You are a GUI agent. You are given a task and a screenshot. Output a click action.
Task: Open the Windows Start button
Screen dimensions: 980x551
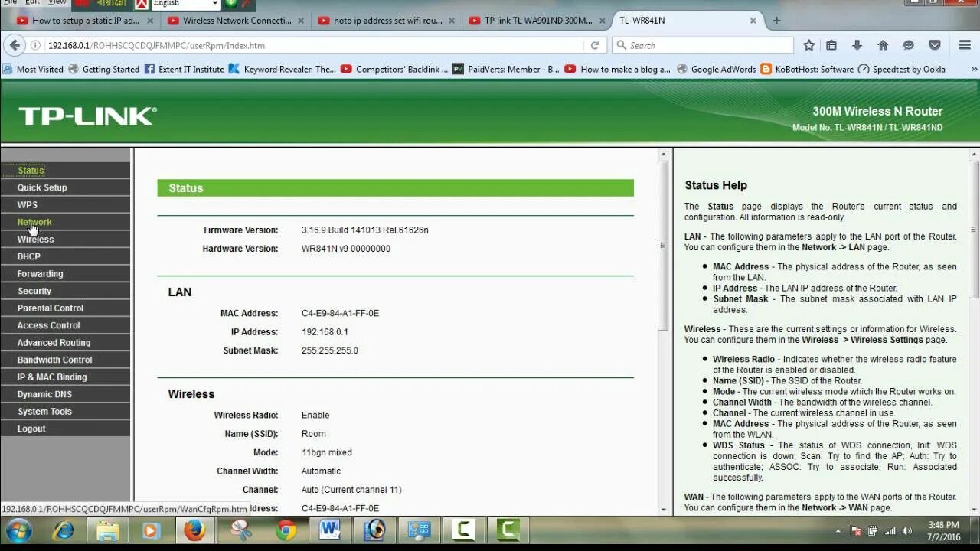(18, 530)
